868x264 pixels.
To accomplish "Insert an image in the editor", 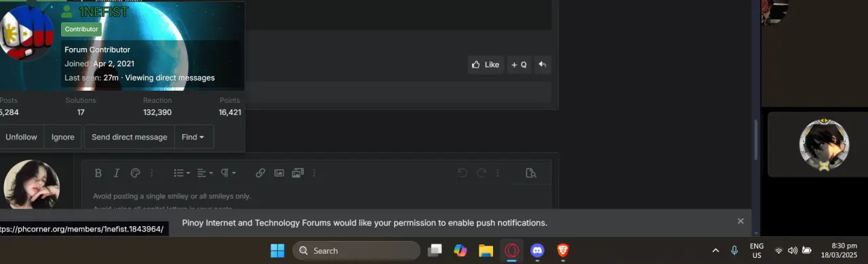I will pos(279,173).
